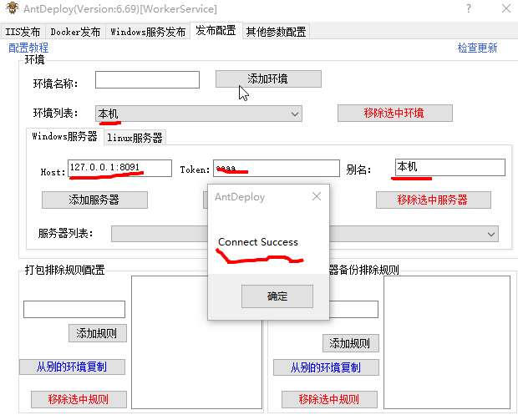The image size is (518, 420).
Task: Expand the 环境列表 dropdown
Action: (x=199, y=114)
